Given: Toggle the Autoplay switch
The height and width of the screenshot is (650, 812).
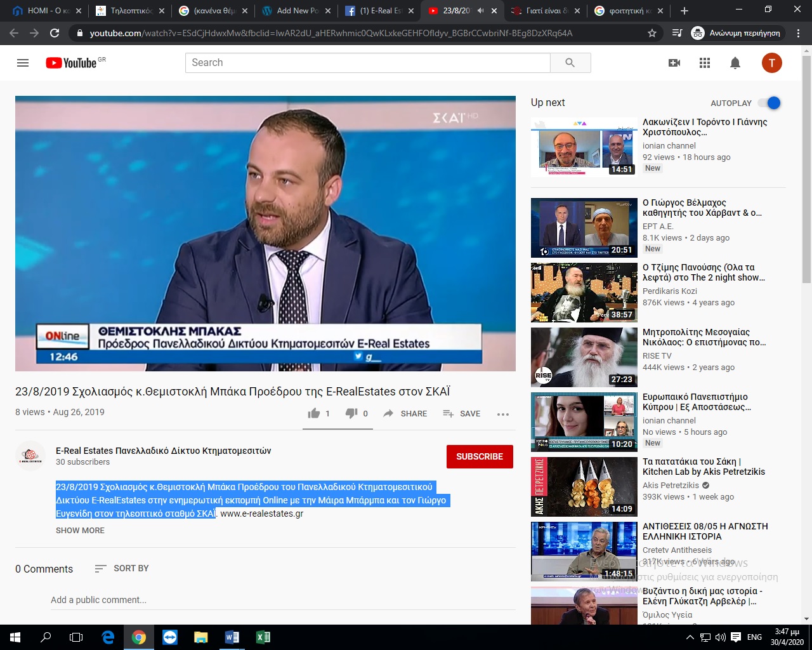Looking at the screenshot, I should (x=769, y=103).
